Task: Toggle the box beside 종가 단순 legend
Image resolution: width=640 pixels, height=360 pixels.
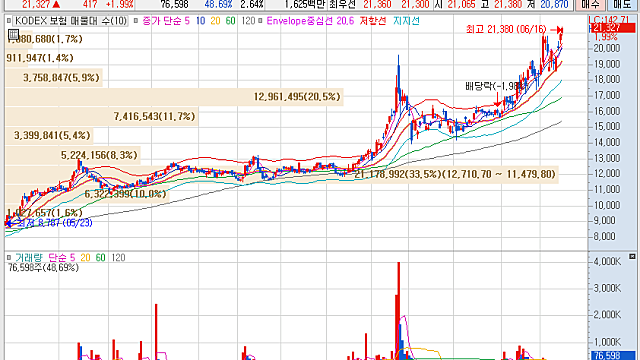Action: pyautogui.click(x=136, y=21)
